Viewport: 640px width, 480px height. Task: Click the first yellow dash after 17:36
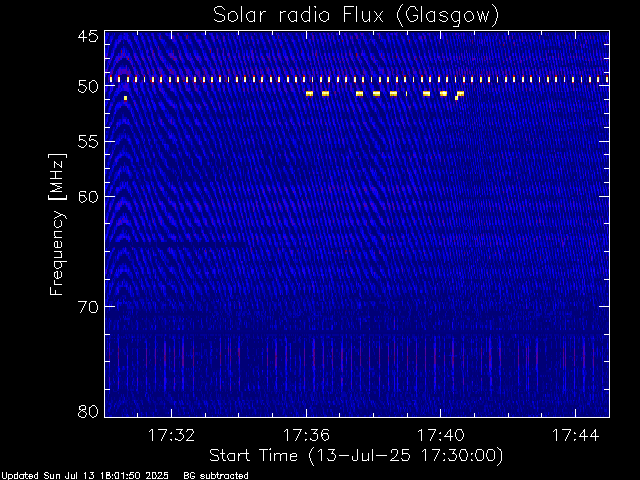point(309,94)
